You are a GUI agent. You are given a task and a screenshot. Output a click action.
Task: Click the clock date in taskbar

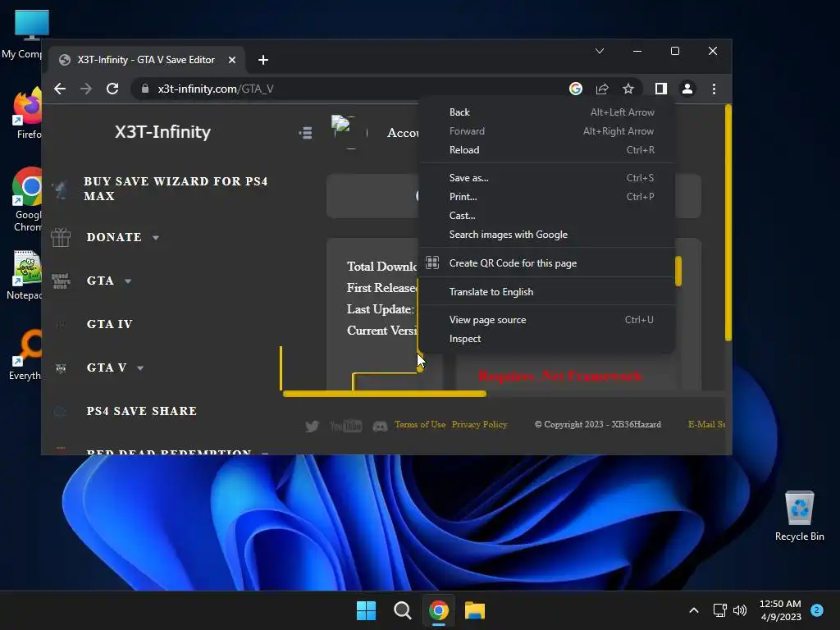coord(781,610)
